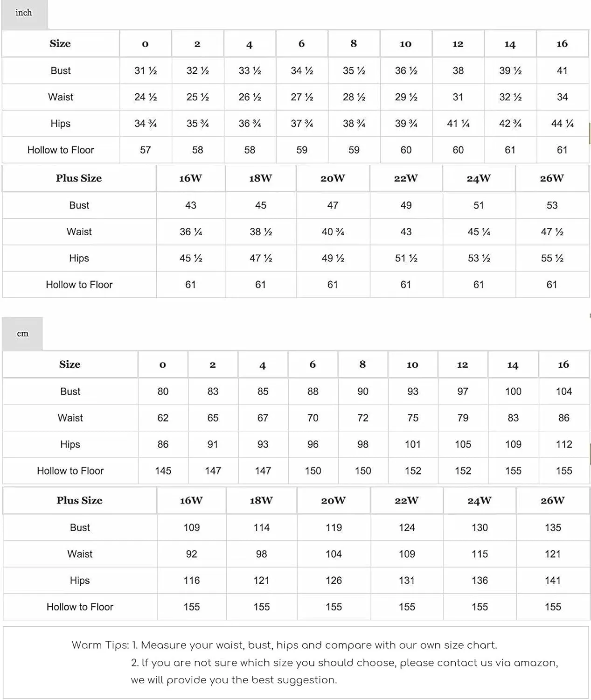This screenshot has width=591, height=700.
Task: Select the inch tab label
Action: [x=24, y=13]
